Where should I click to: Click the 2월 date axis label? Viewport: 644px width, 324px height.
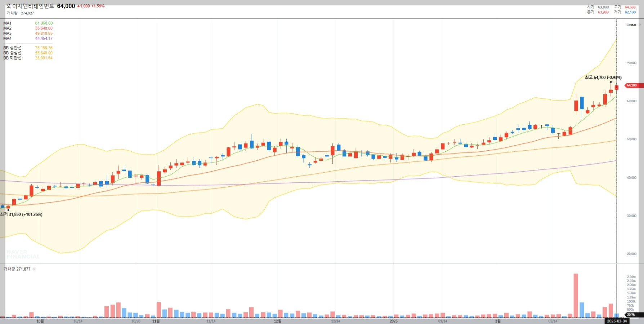498,321
